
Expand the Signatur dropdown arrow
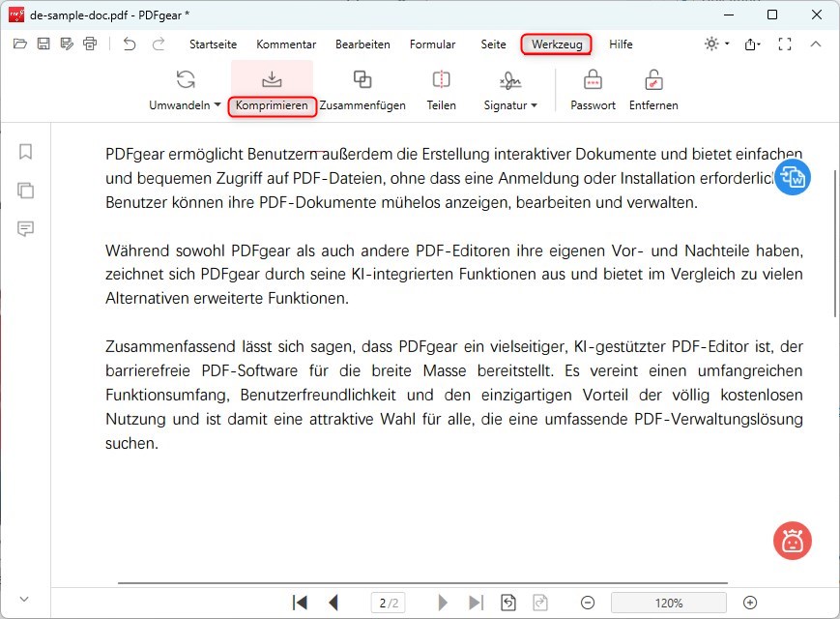(x=534, y=106)
